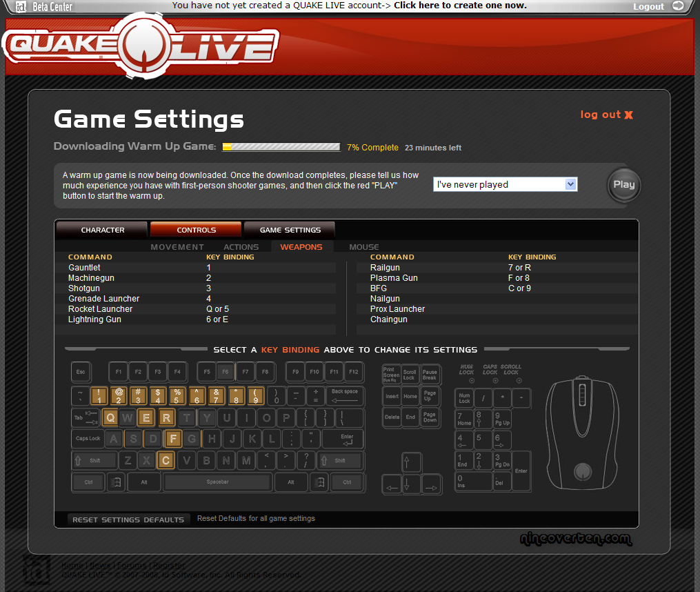700x592 pixels.
Task: Click the download progress bar
Action: pos(281,147)
